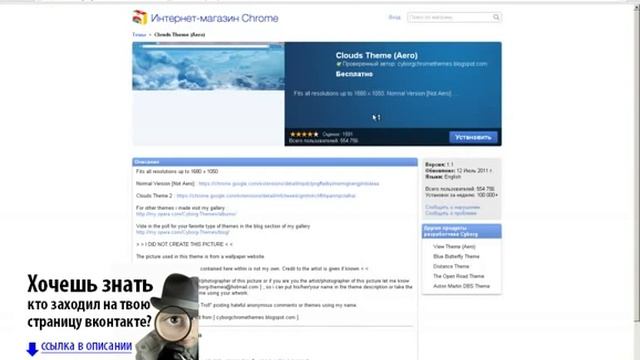Open the Интернет-магазин Chrome title link
Image resolution: width=640 pixels, height=360 pixels.
click(x=214, y=18)
